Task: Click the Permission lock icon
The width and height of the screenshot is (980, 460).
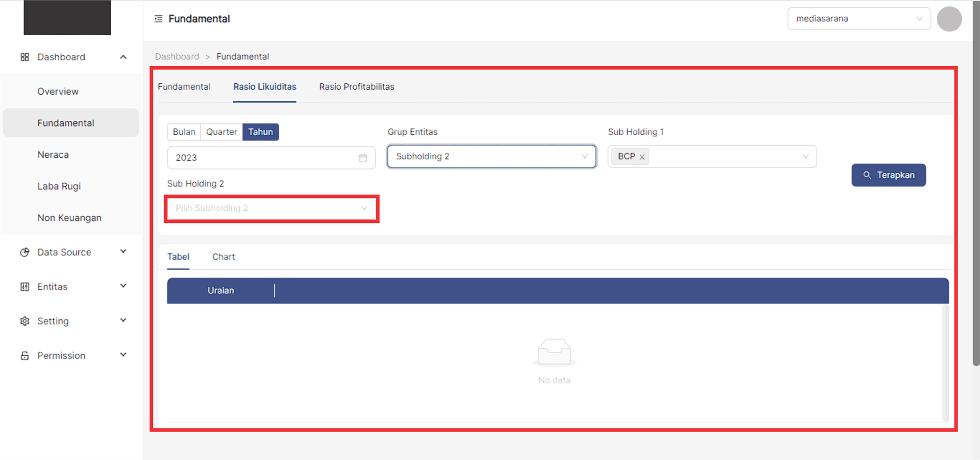Action: (x=24, y=356)
